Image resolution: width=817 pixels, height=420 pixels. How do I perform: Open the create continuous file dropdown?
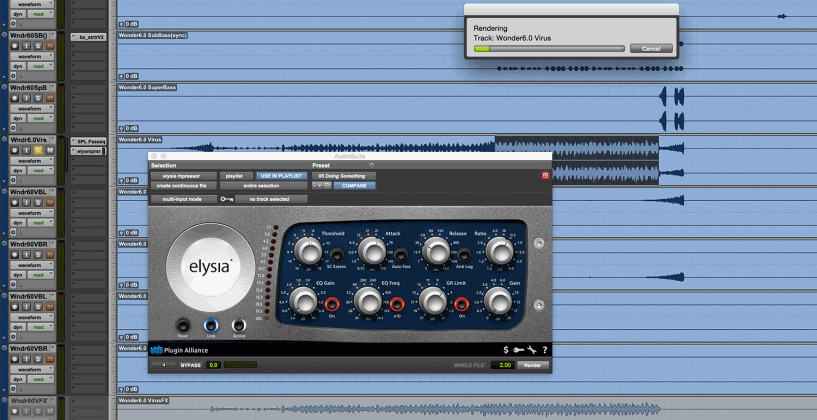[x=183, y=186]
